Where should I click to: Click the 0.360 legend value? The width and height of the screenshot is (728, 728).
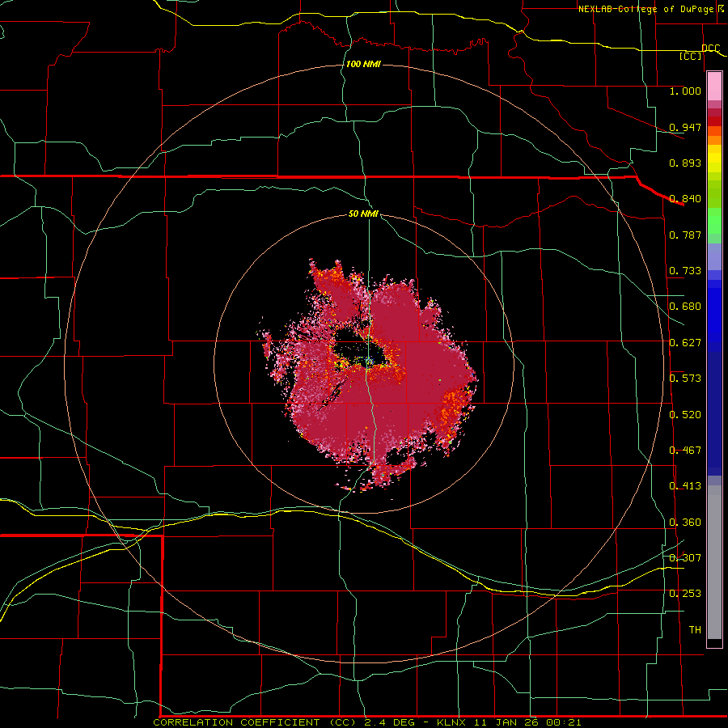point(685,523)
